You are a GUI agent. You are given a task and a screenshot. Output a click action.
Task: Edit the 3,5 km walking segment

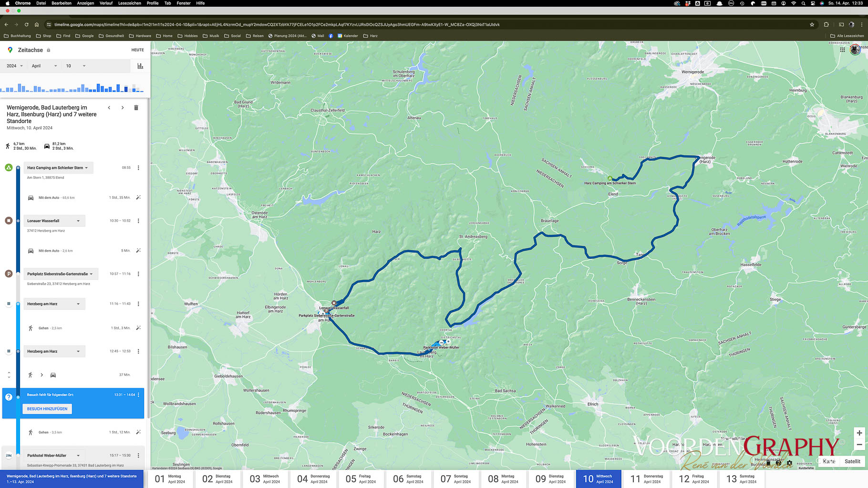(x=138, y=432)
